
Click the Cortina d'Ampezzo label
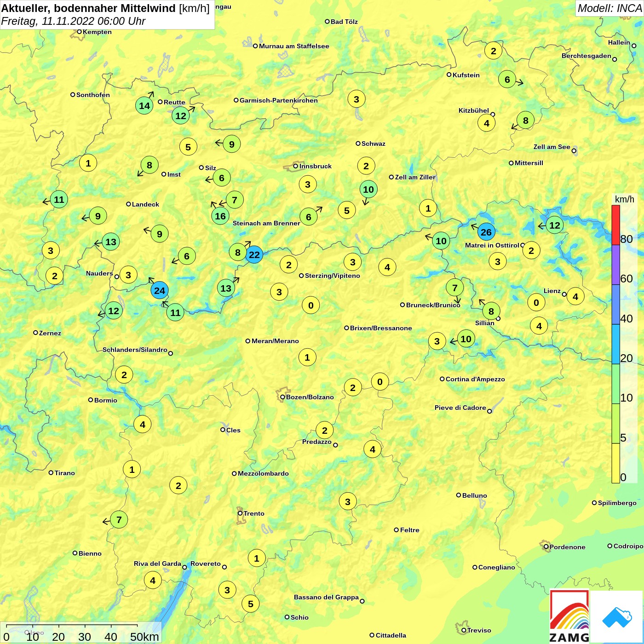pyautogui.click(x=475, y=379)
